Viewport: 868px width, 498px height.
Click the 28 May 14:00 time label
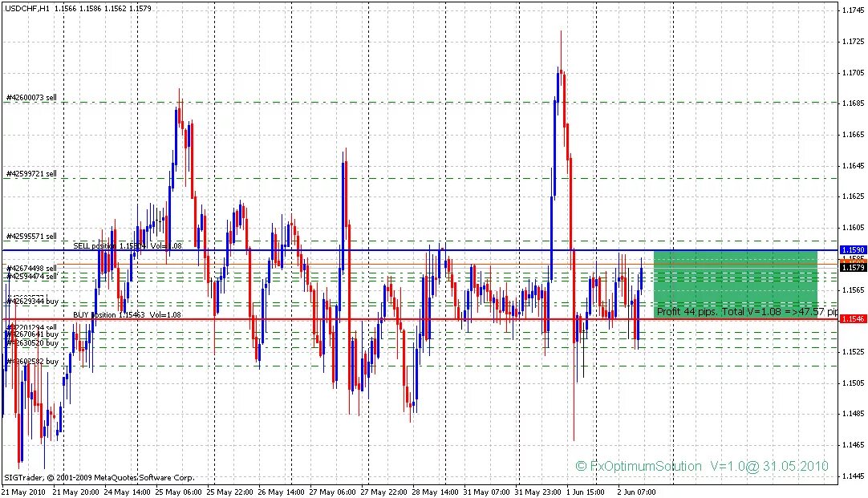(x=435, y=492)
